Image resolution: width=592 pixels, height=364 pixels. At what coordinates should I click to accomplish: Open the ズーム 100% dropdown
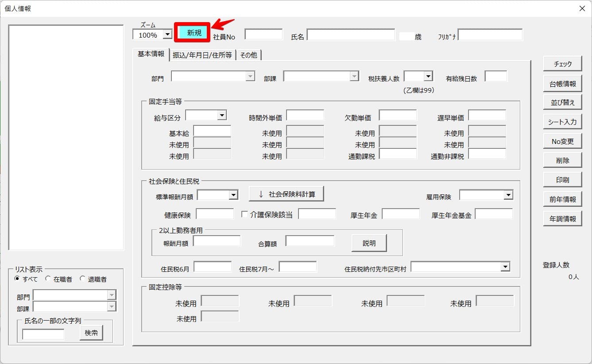pos(167,35)
